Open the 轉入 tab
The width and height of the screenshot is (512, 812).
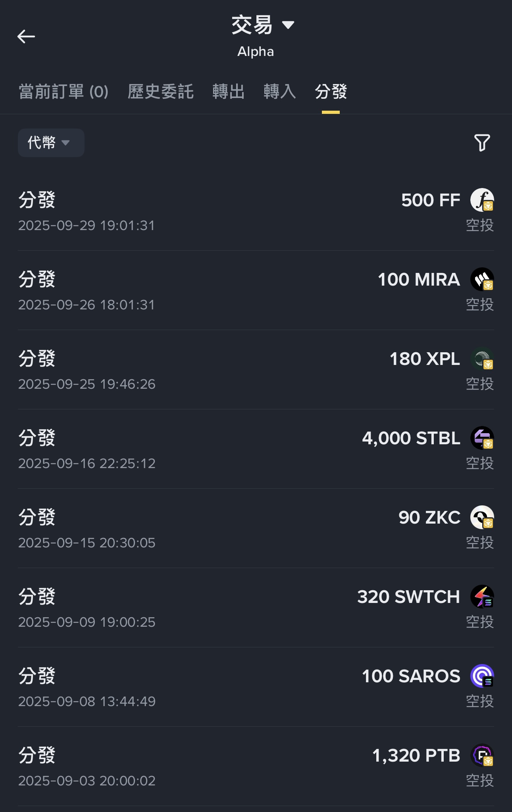tap(280, 92)
